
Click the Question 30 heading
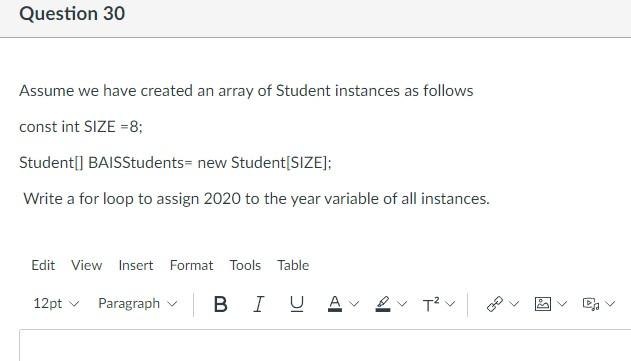tap(72, 14)
